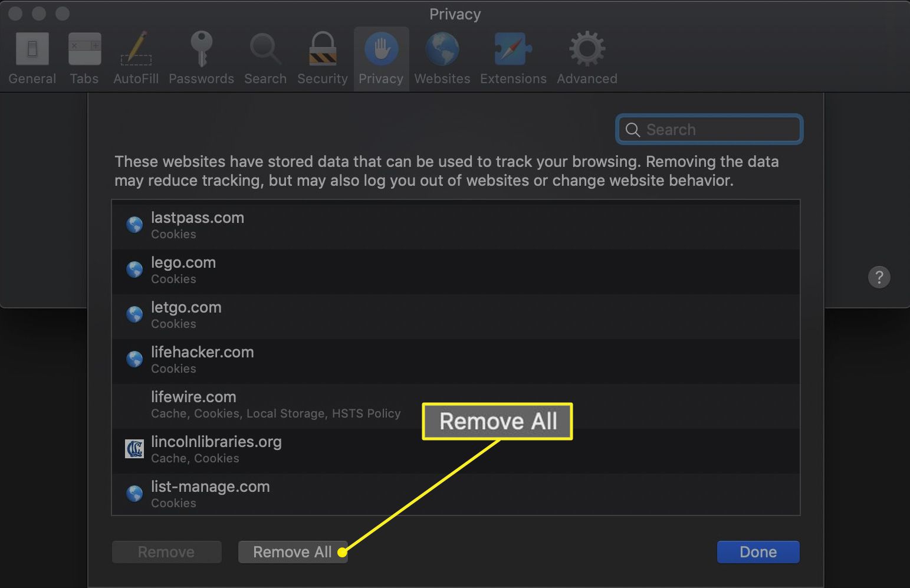Click the Websites tab label
910x588 pixels.
(442, 78)
